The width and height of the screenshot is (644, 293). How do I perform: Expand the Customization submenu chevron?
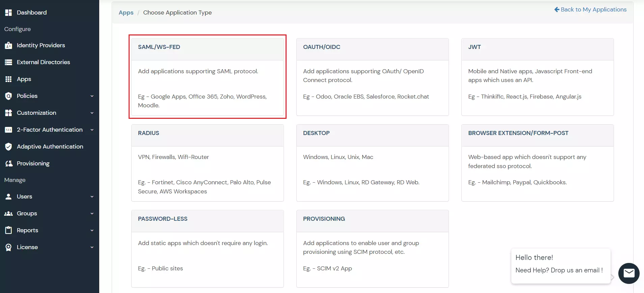[x=92, y=113]
